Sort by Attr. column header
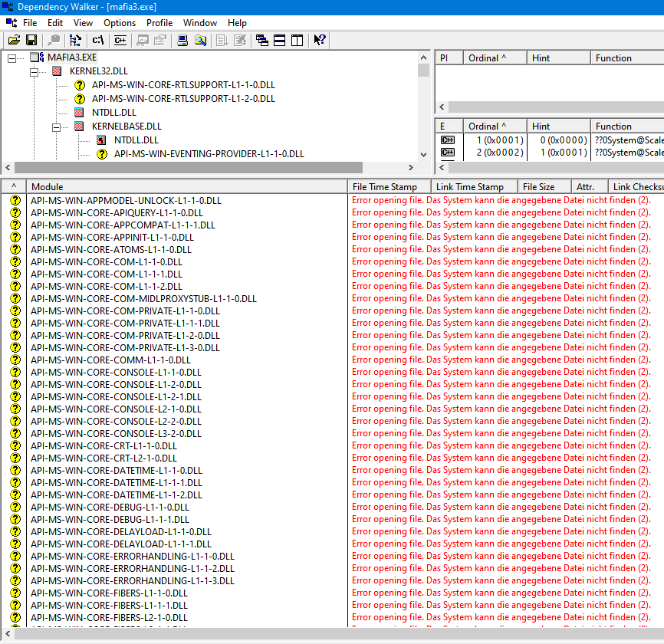The width and height of the screenshot is (664, 644). click(590, 187)
